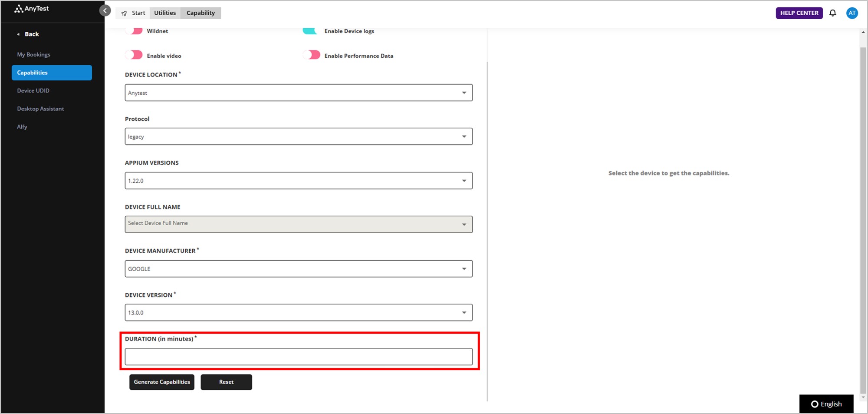Open the Device Manufacturer dropdown
Image resolution: width=868 pixels, height=414 pixels.
click(299, 268)
